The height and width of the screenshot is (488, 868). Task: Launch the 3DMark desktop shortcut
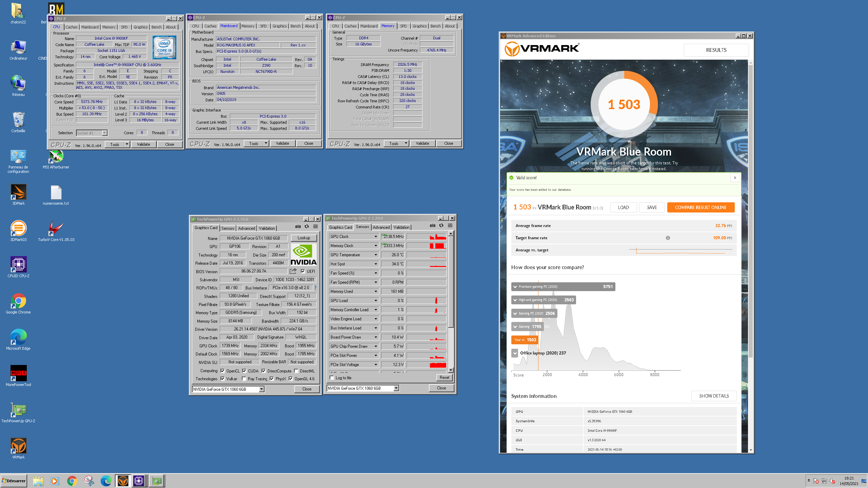tap(18, 195)
